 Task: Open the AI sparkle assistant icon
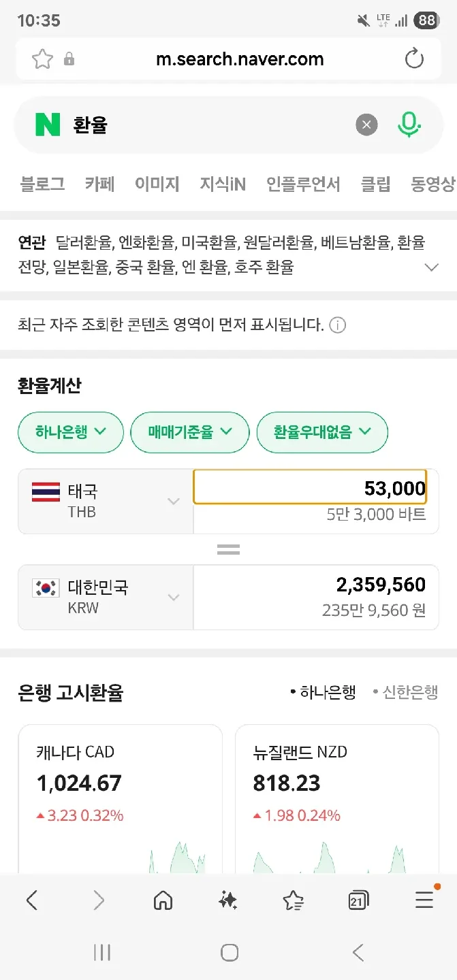[227, 900]
